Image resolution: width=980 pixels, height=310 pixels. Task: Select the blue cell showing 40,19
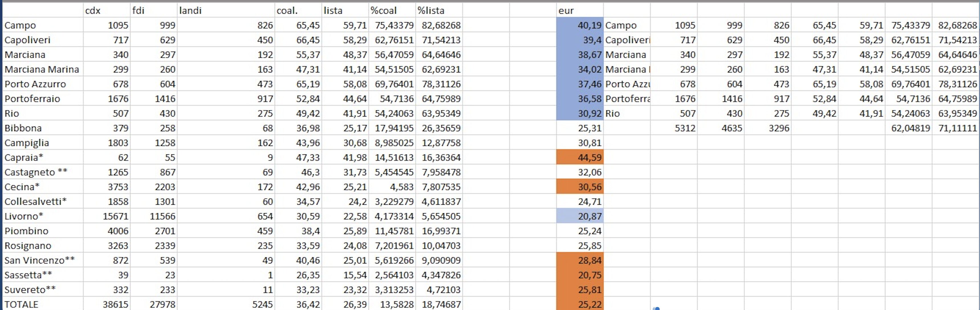point(580,25)
